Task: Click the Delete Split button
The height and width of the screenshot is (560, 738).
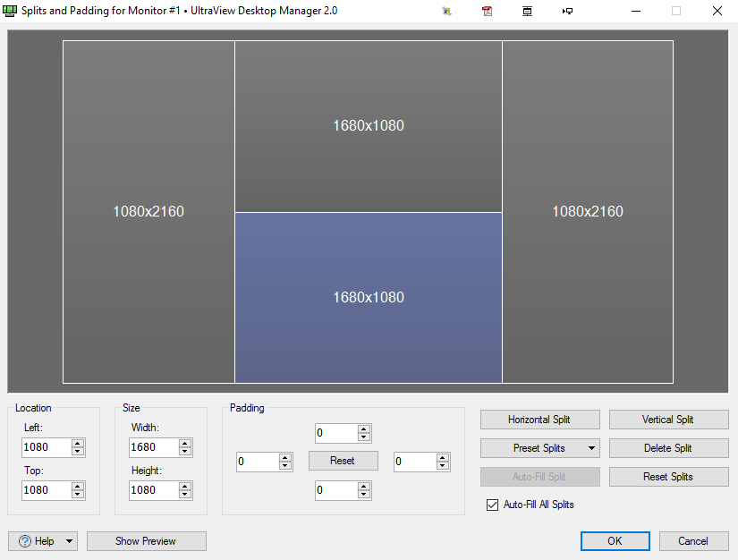Action: pyautogui.click(x=668, y=448)
